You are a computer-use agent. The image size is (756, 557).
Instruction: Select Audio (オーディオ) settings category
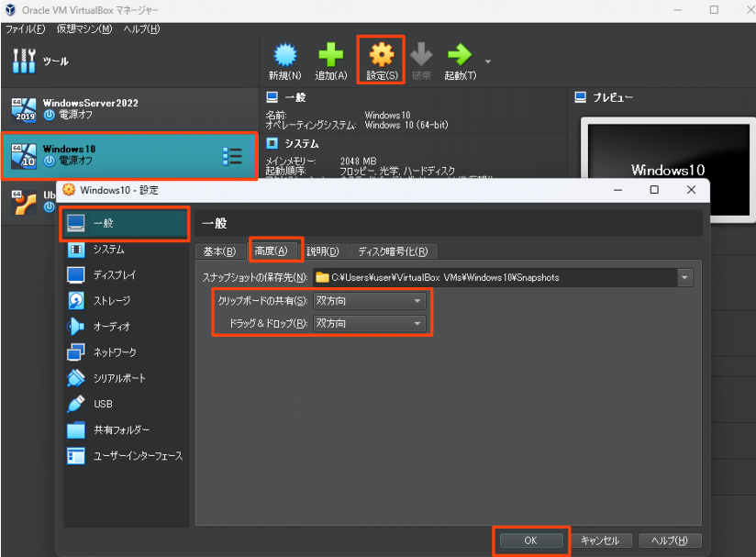click(125, 327)
